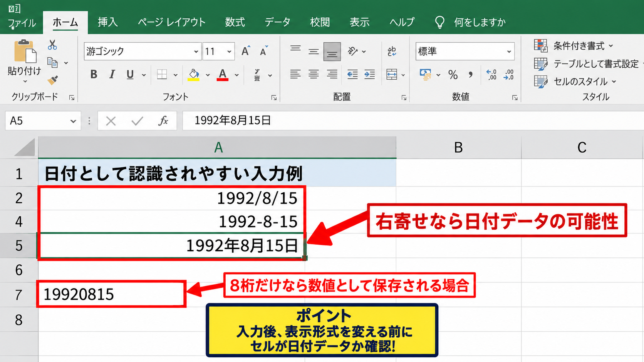Click the wrap text icon
Image resolution: width=644 pixels, height=362 pixels.
tap(392, 51)
